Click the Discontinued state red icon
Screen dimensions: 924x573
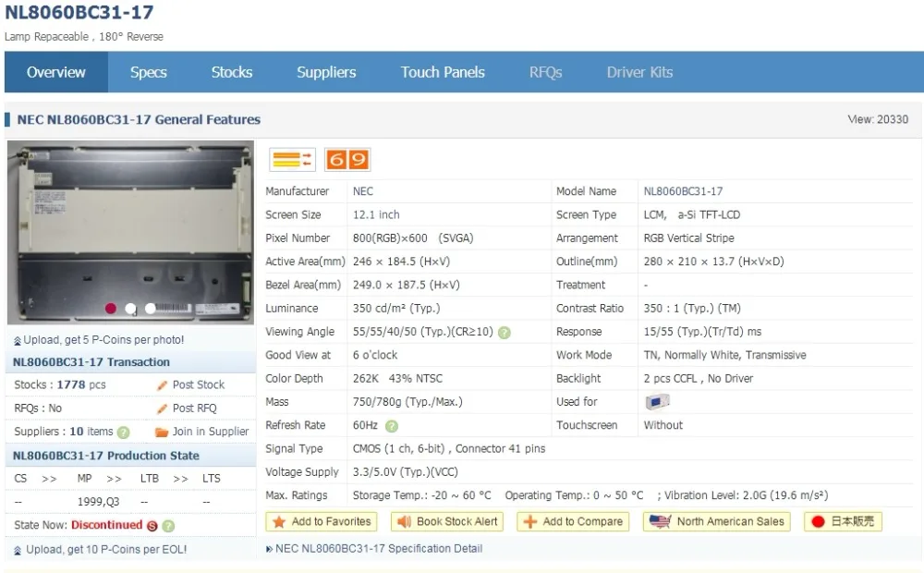(152, 526)
